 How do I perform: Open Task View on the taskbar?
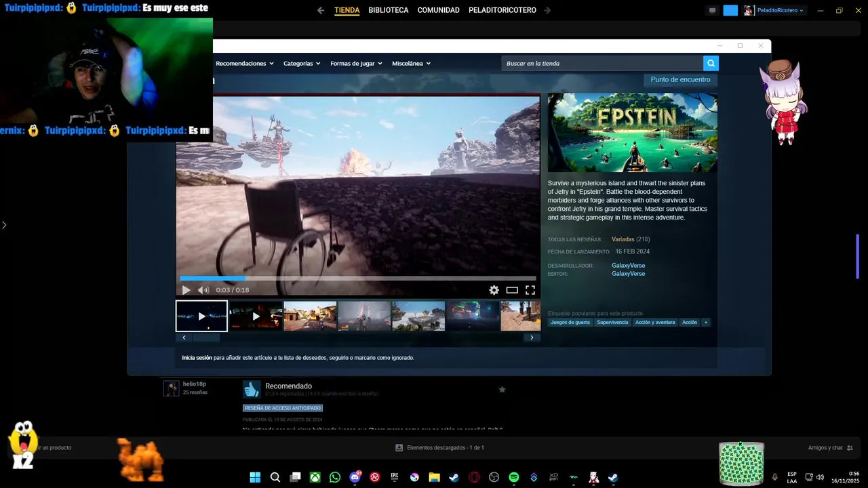295,477
